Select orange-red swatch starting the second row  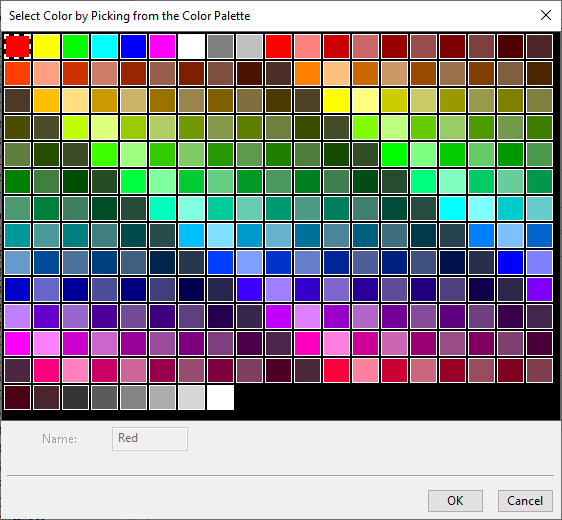[17, 73]
